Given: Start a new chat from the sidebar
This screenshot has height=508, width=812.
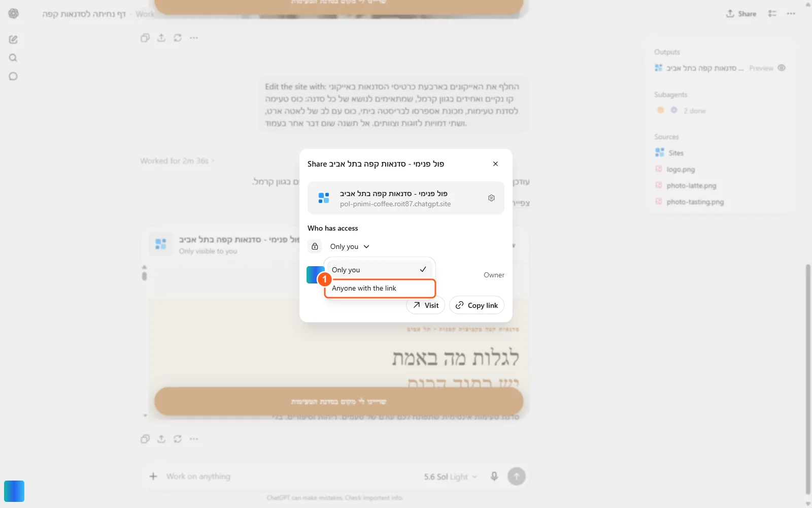Looking at the screenshot, I should pos(13,39).
